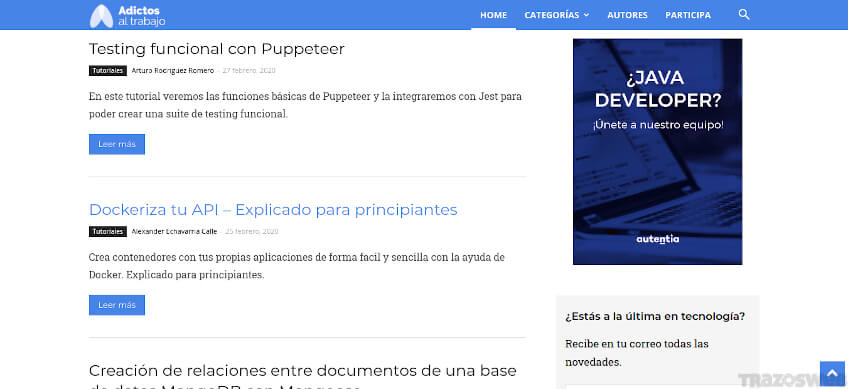Open author Alexander Echavarría Calle
Image resolution: width=848 pixels, height=389 pixels.
pos(174,232)
